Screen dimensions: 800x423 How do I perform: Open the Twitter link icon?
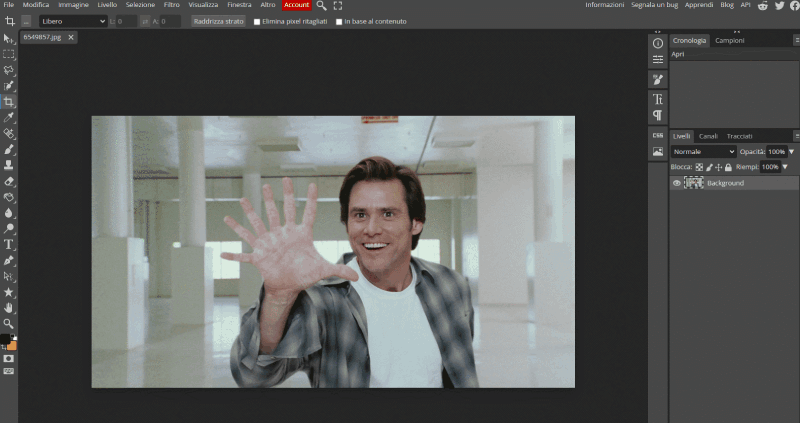pyautogui.click(x=780, y=5)
